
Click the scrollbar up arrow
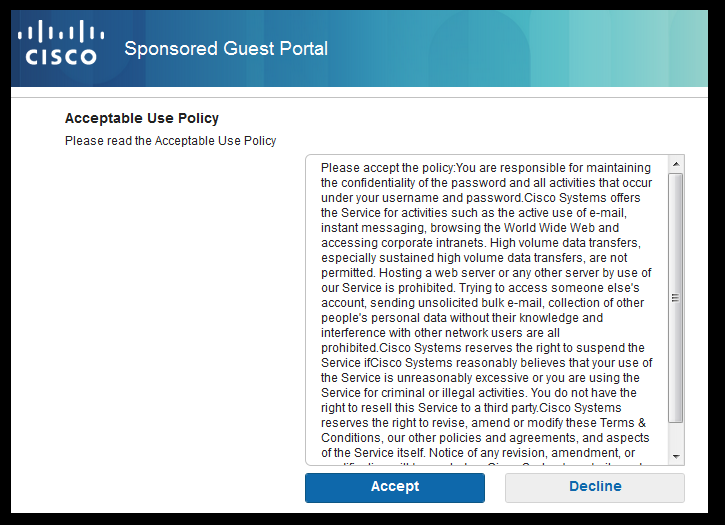pyautogui.click(x=676, y=164)
